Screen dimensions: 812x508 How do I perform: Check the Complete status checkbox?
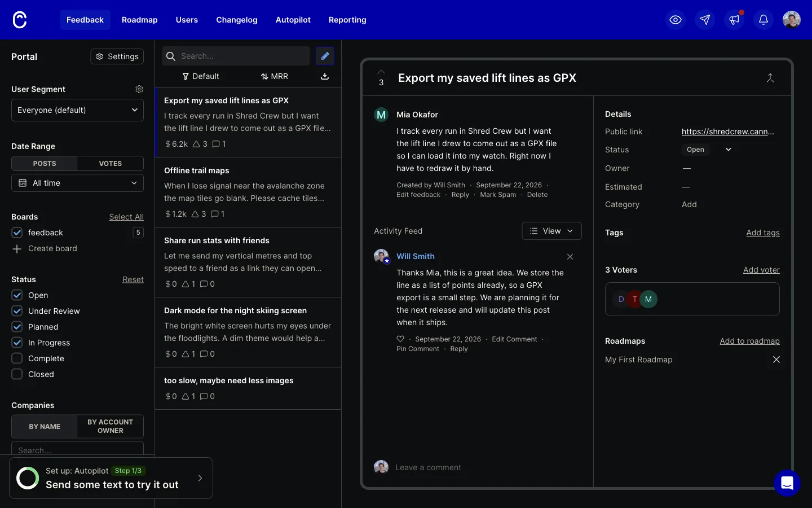[x=17, y=358]
